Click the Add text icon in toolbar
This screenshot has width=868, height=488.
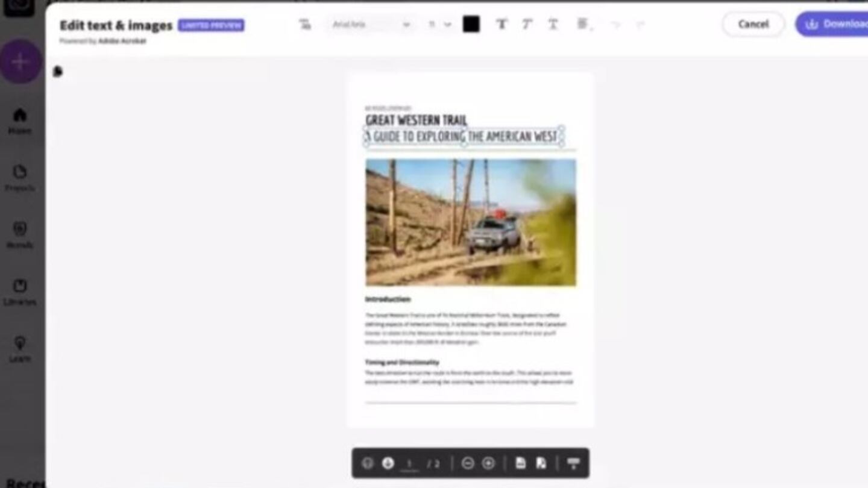point(305,24)
